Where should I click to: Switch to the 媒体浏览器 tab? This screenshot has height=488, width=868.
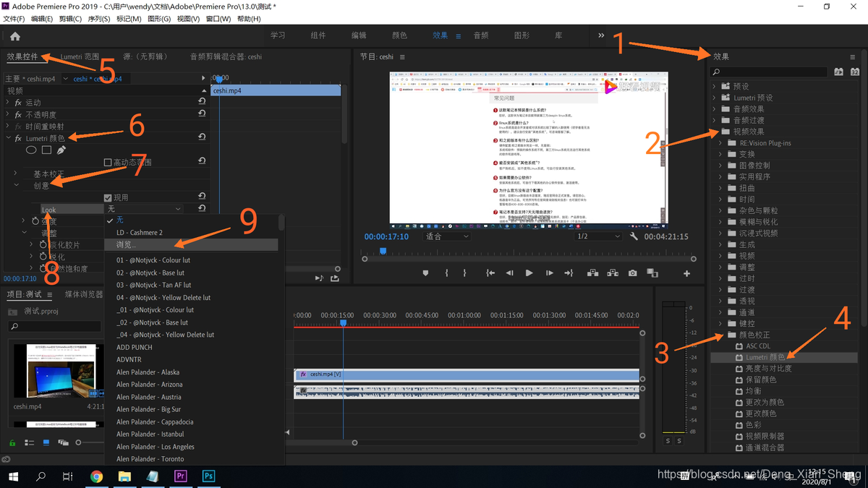(x=84, y=294)
